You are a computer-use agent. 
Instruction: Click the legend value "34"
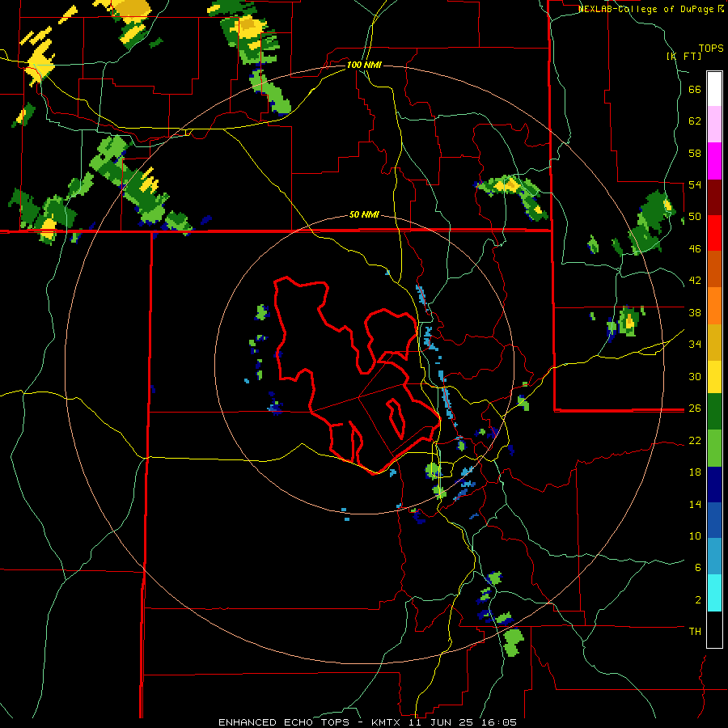(x=695, y=344)
